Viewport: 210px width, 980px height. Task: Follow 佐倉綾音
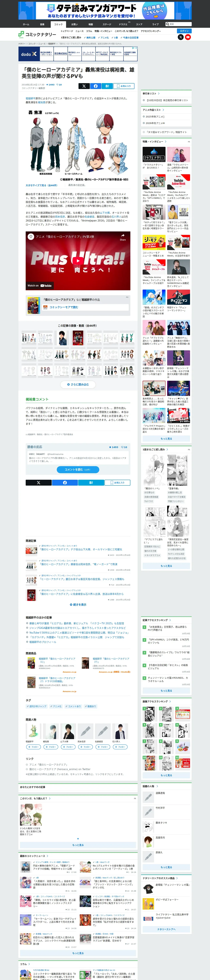pos(103,747)
